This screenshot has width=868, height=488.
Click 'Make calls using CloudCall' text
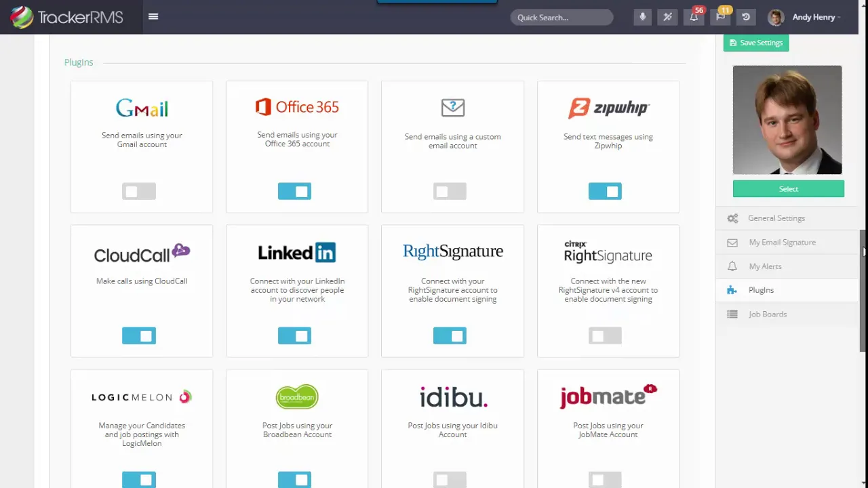[142, 281]
